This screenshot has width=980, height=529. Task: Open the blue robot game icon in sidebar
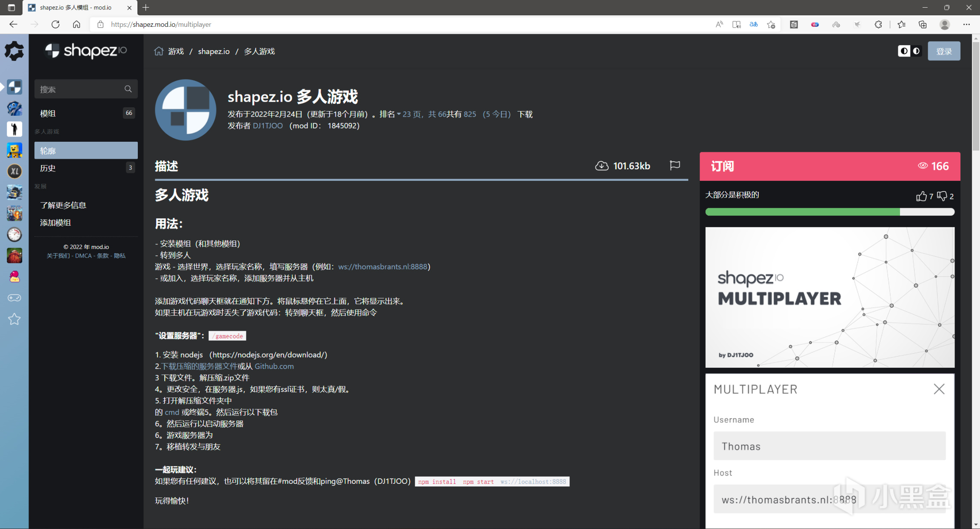point(14,108)
